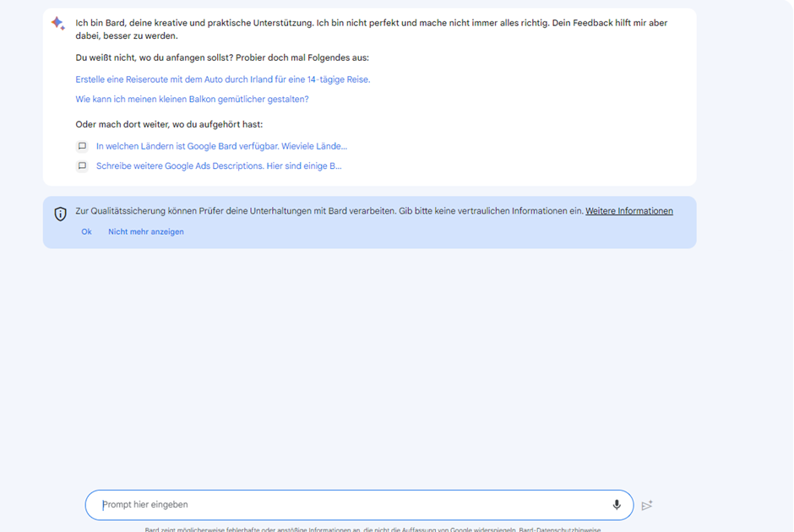
Task: Click the privacy shield info icon
Action: coord(60,214)
